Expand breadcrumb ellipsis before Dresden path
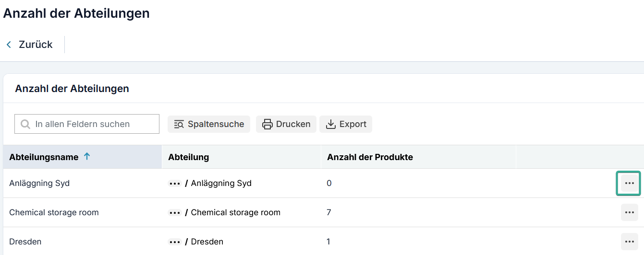The image size is (644, 255). pos(175,242)
